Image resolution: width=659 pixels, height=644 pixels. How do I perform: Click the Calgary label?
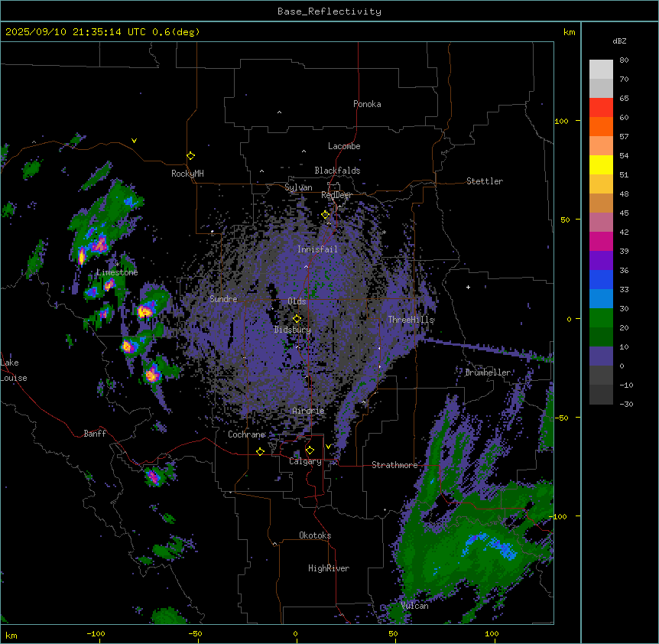point(306,461)
